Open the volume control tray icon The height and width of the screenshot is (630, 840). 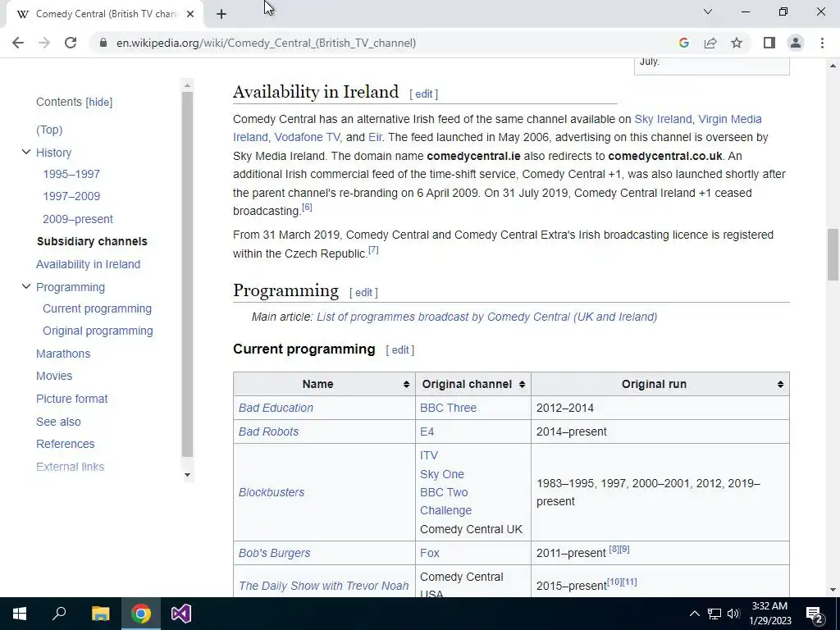coord(733,614)
